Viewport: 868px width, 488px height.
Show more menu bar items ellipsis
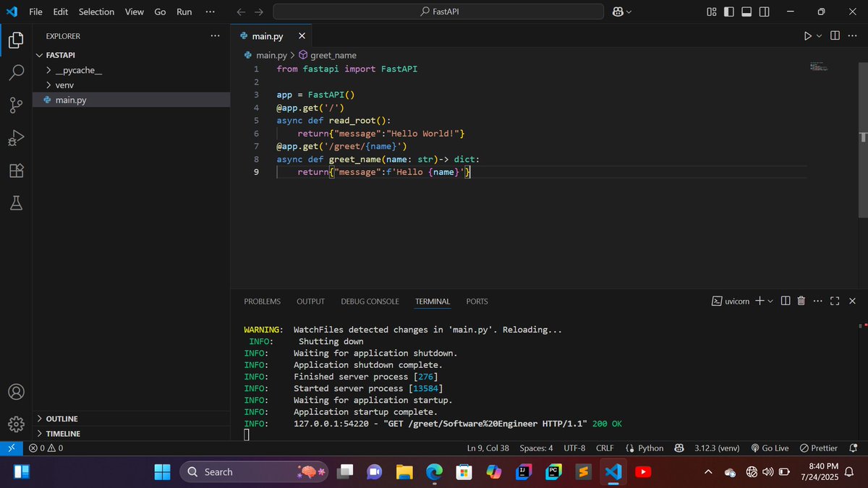pyautogui.click(x=210, y=12)
